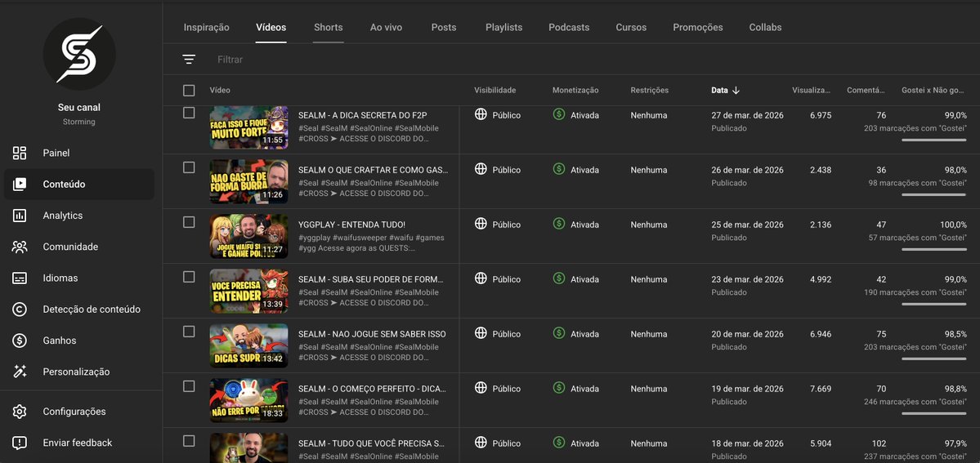
Task: Switch to the Ao vivo tab
Action: pos(387,28)
